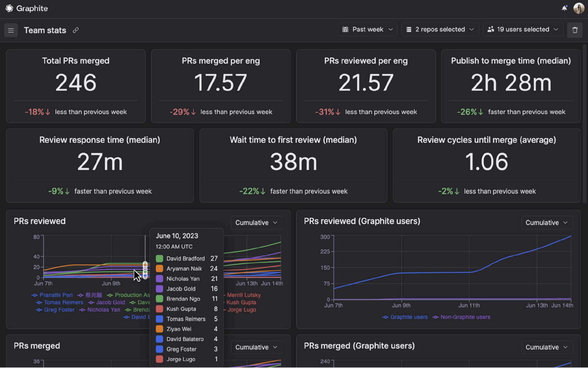Click the sidebar hamburger menu icon
This screenshot has height=368, width=588.
click(x=11, y=30)
